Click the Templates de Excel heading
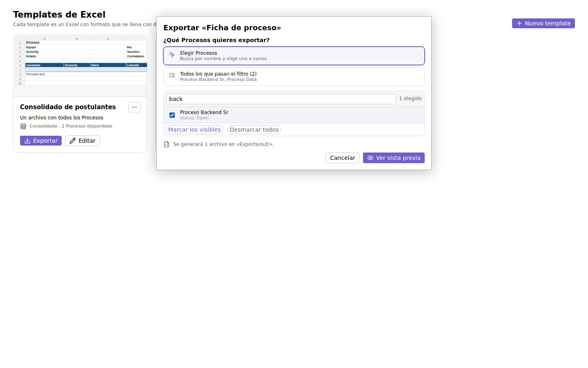The width and height of the screenshot is (588, 368). click(x=59, y=15)
